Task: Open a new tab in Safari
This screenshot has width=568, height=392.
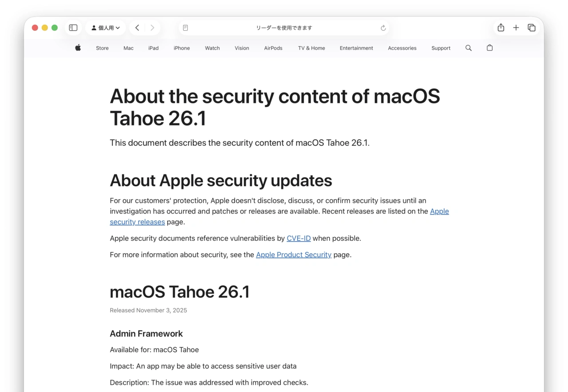Action: (x=516, y=27)
